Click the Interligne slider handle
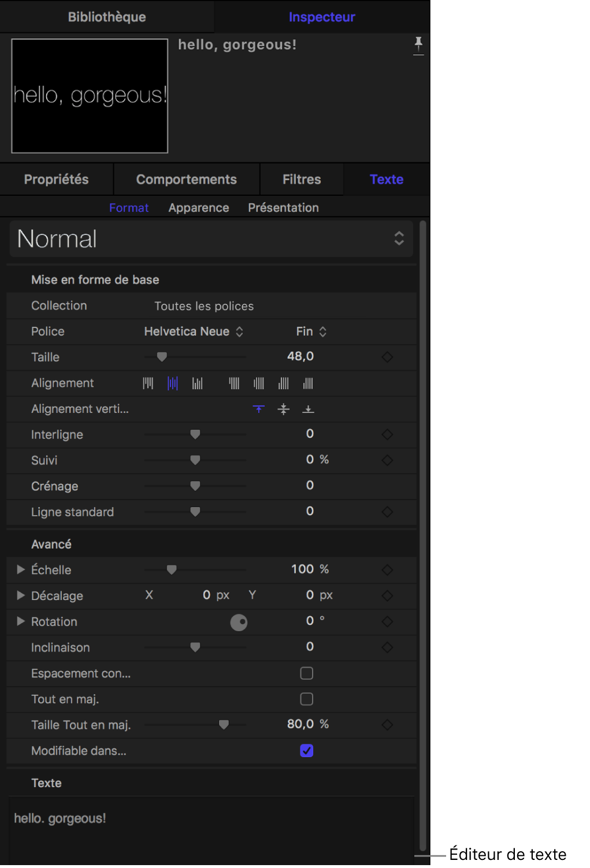The width and height of the screenshot is (590, 868). click(195, 434)
